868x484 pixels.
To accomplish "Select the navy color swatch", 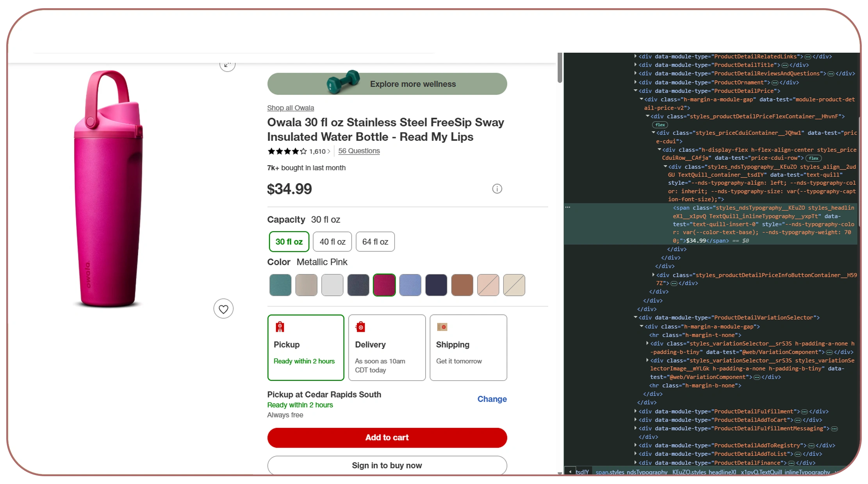I will [436, 285].
